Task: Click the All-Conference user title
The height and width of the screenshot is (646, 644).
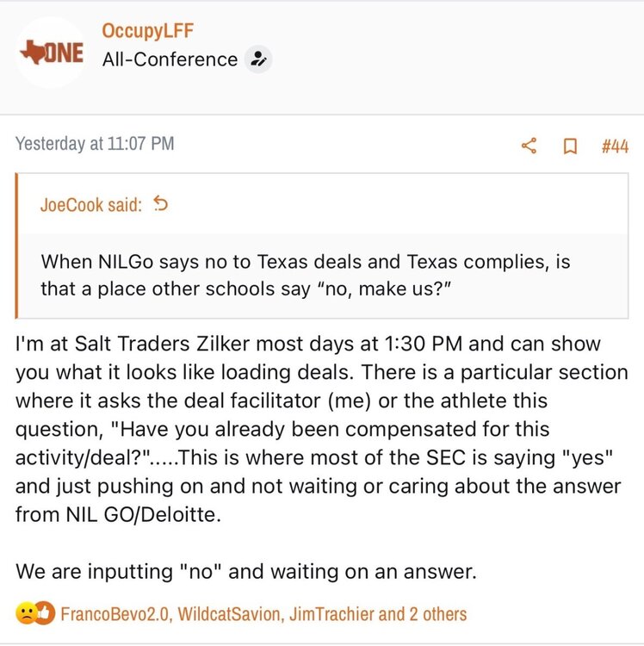Action: click(x=169, y=59)
